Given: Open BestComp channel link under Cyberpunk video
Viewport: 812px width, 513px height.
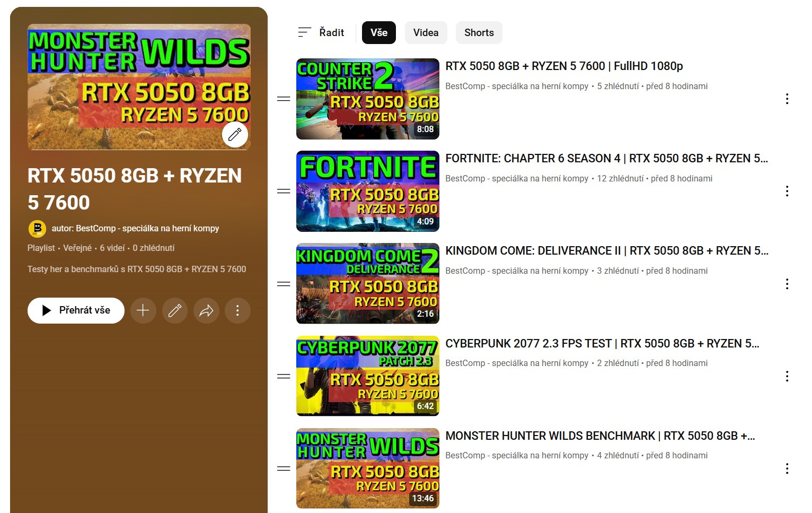Looking at the screenshot, I should click(517, 363).
